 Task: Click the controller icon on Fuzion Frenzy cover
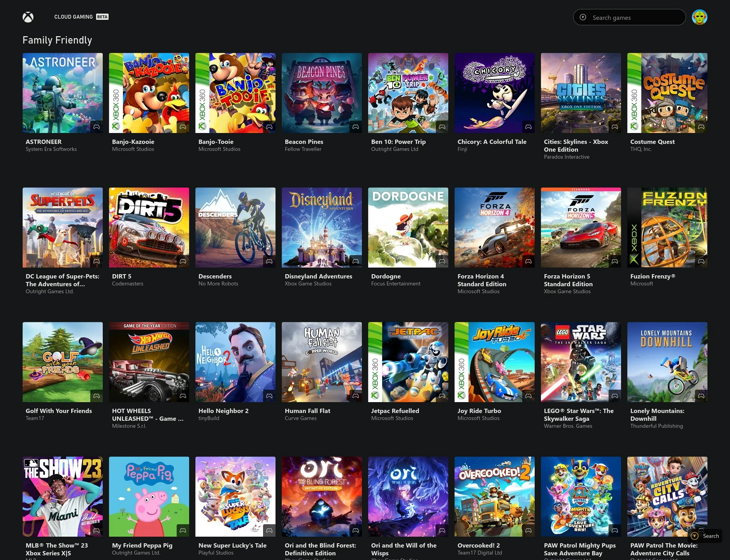click(701, 261)
